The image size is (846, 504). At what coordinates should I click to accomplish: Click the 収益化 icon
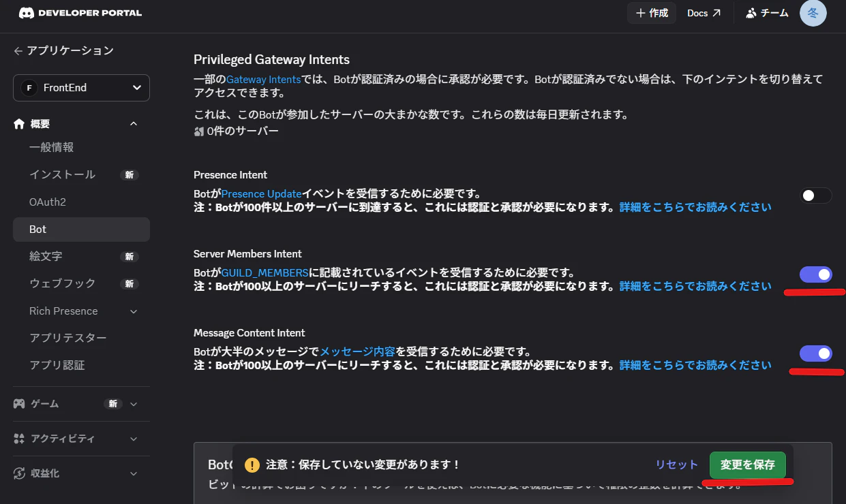(x=19, y=473)
